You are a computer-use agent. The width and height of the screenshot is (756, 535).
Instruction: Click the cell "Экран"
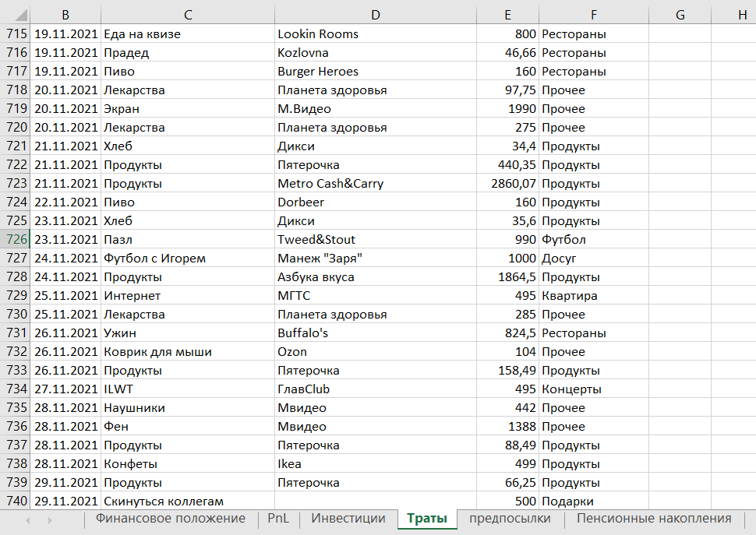(188, 109)
